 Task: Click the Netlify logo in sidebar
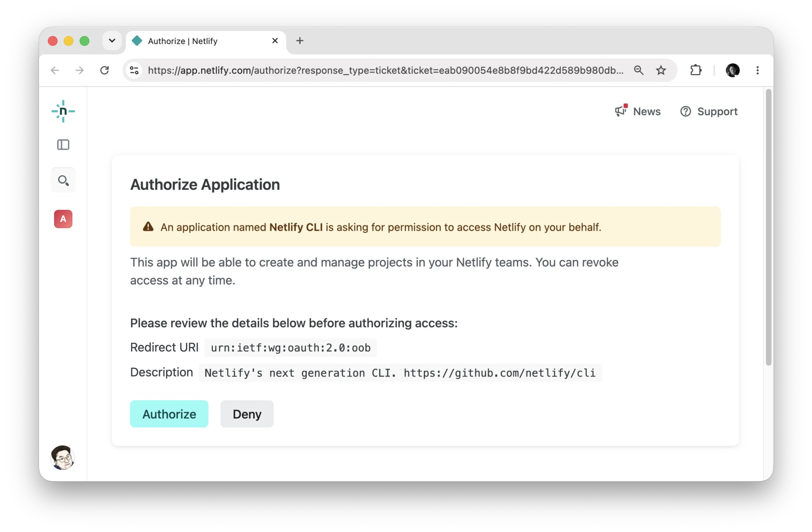[63, 111]
